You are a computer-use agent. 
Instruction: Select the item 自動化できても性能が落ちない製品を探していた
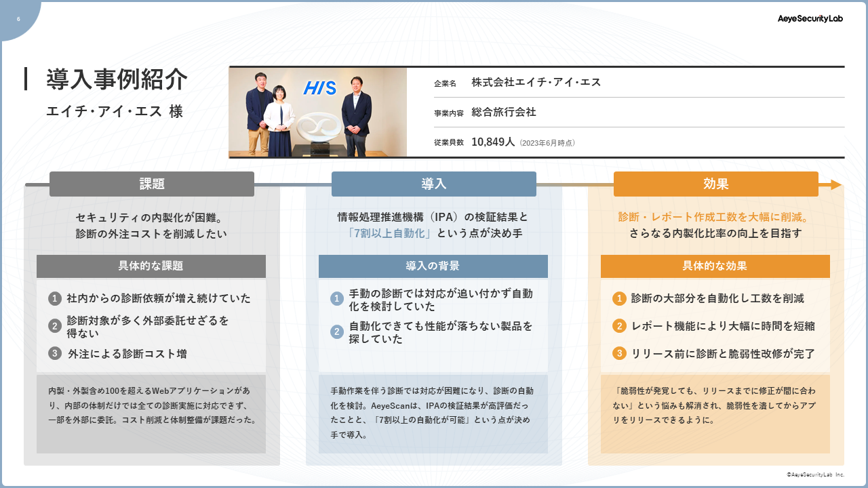[x=441, y=332]
